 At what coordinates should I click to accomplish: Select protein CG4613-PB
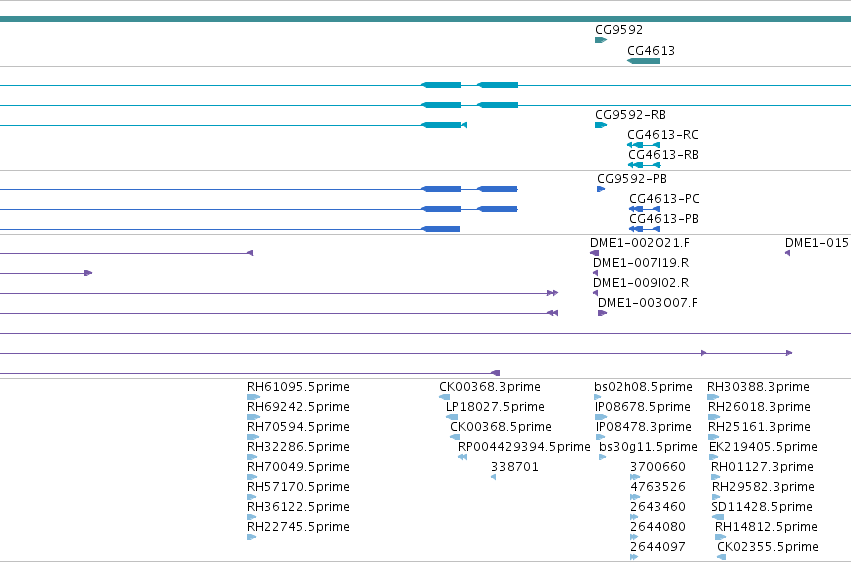coord(644,229)
